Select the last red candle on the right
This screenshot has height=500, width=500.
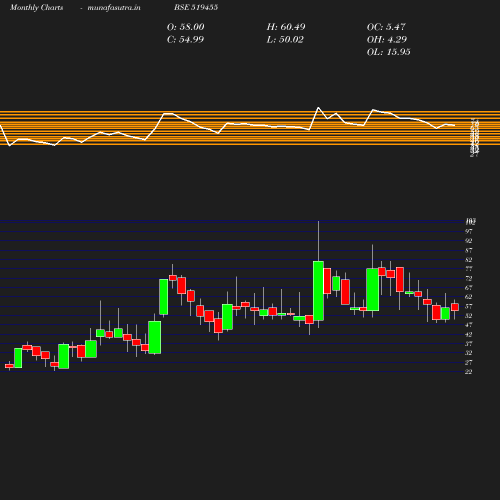coord(455,307)
